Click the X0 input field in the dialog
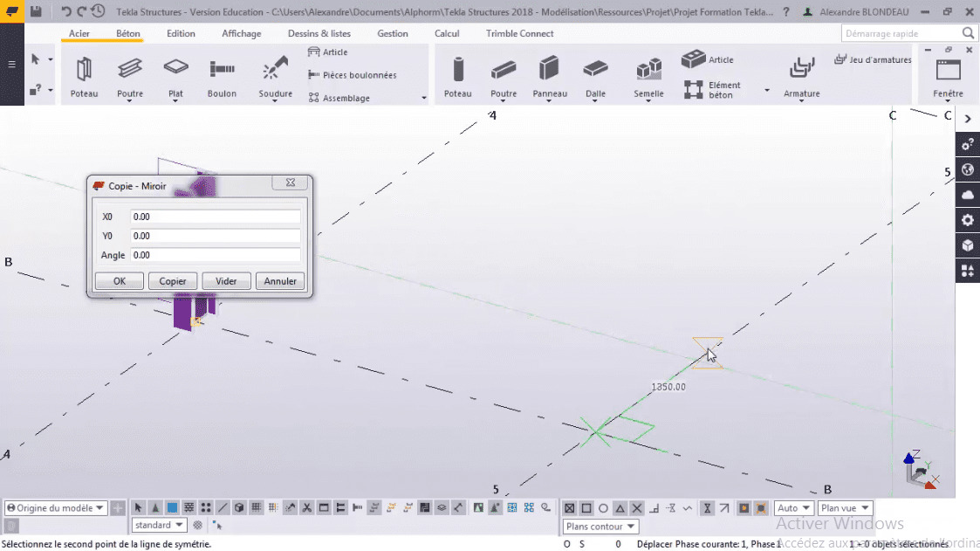 (x=216, y=216)
